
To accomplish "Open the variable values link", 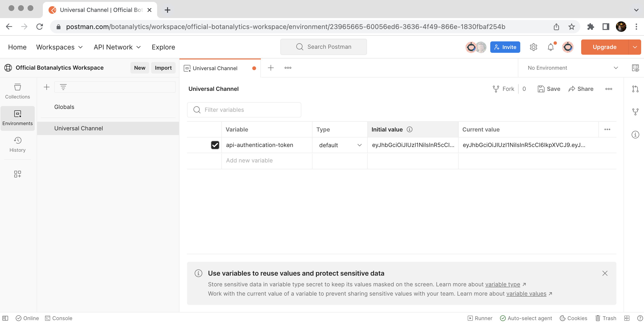I will (526, 293).
